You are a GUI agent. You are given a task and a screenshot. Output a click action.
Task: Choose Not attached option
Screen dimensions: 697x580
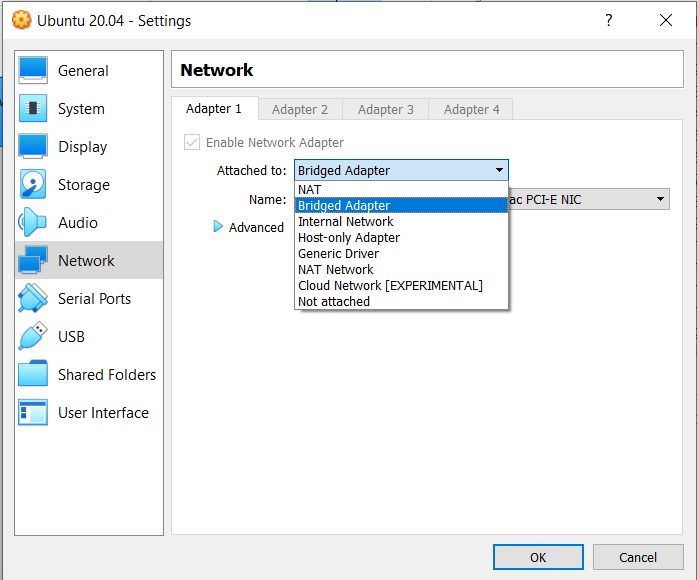point(401,301)
